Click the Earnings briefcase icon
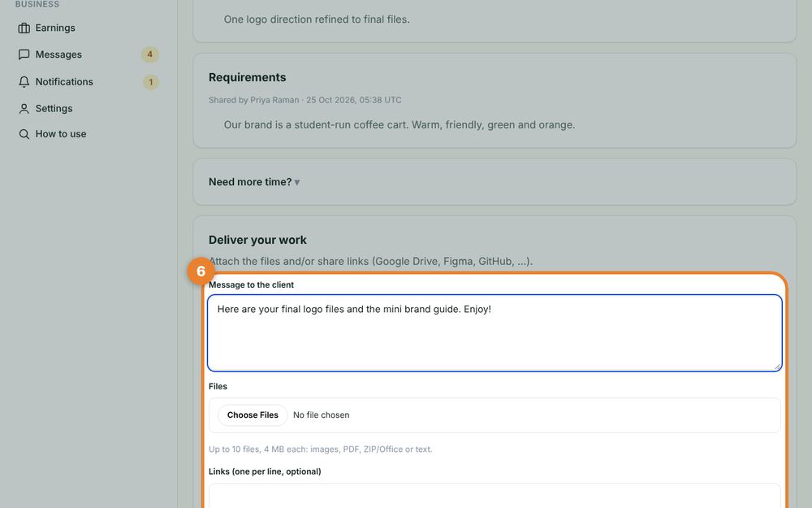812x508 pixels. point(24,28)
